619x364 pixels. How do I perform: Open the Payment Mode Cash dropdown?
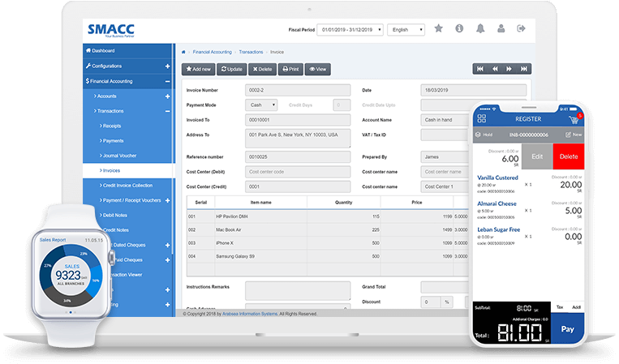(x=261, y=105)
